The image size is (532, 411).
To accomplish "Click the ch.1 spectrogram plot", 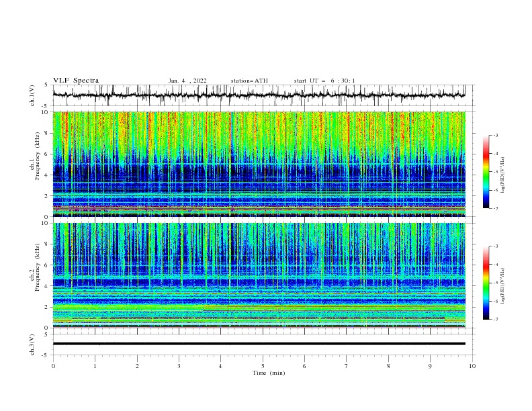I will (x=259, y=164).
